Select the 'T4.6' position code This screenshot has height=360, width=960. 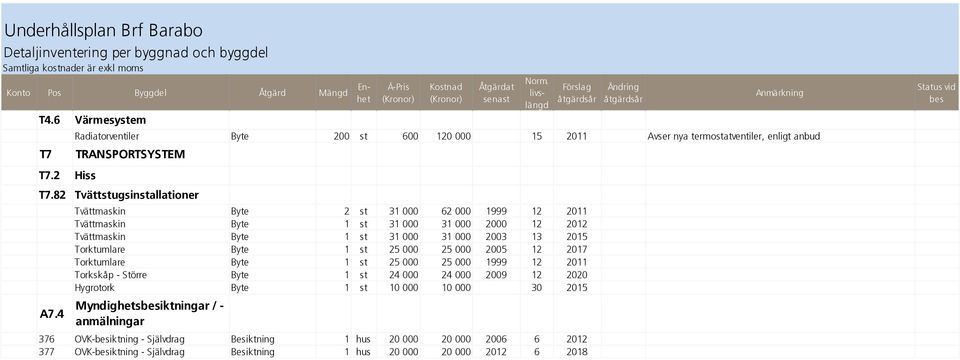pyautogui.click(x=51, y=120)
